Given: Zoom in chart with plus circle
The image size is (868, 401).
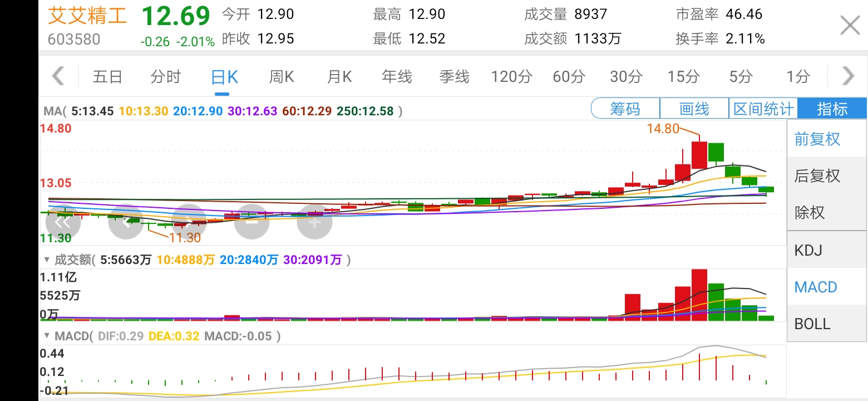Looking at the screenshot, I should (x=314, y=222).
